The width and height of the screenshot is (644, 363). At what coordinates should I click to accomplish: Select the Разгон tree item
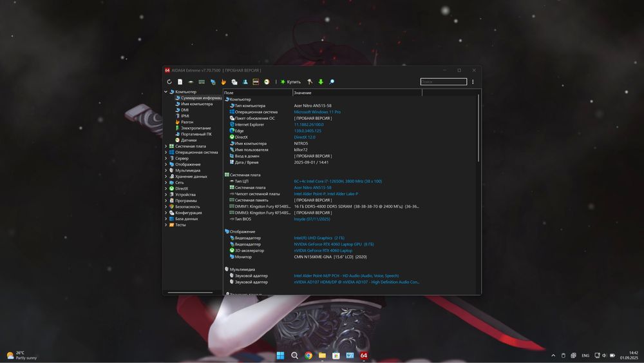coord(184,122)
